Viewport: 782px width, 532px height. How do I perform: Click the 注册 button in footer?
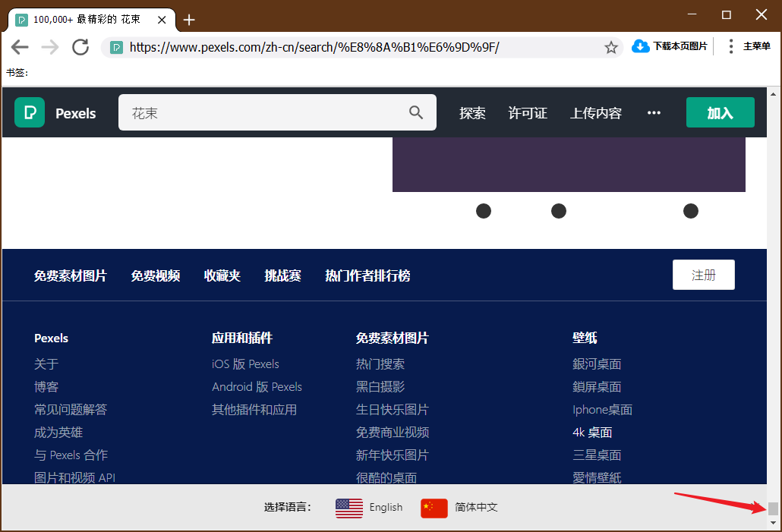[x=703, y=275]
